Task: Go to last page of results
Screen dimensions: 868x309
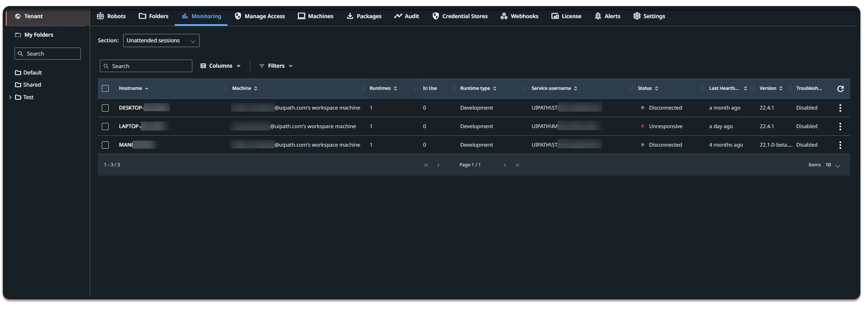Action: [x=517, y=165]
